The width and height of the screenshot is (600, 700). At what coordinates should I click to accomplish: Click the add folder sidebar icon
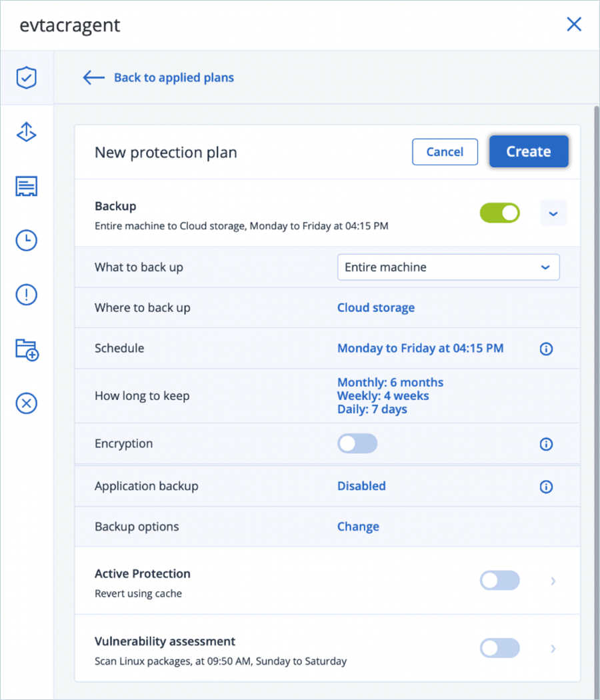(27, 349)
